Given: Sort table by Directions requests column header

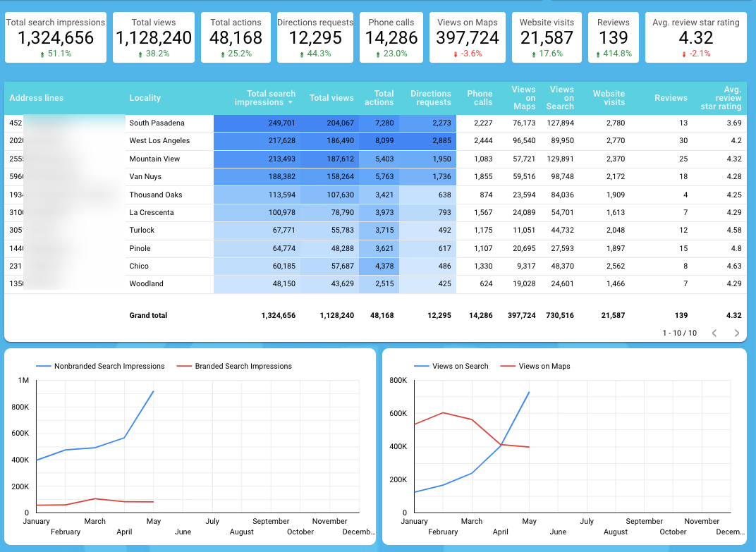Looking at the screenshot, I should click(x=430, y=98).
